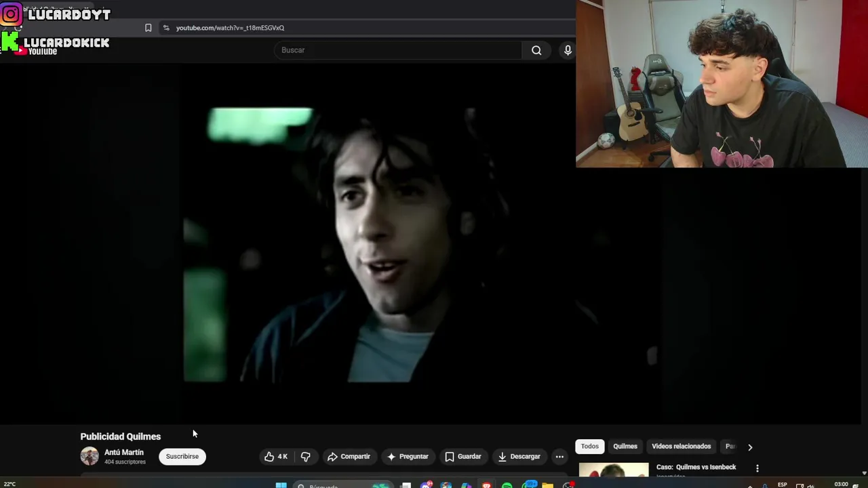
Task: Click the taskbar clock showing 03:00
Action: [x=842, y=485]
